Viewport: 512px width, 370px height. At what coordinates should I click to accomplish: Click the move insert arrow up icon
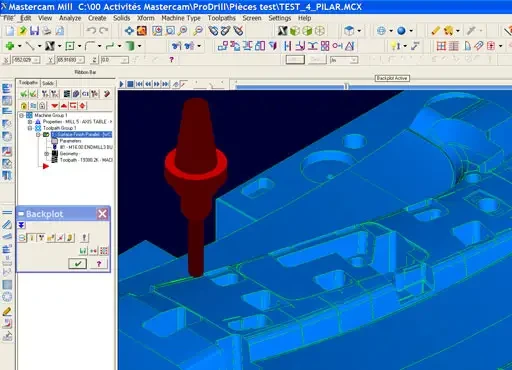pos(64,106)
